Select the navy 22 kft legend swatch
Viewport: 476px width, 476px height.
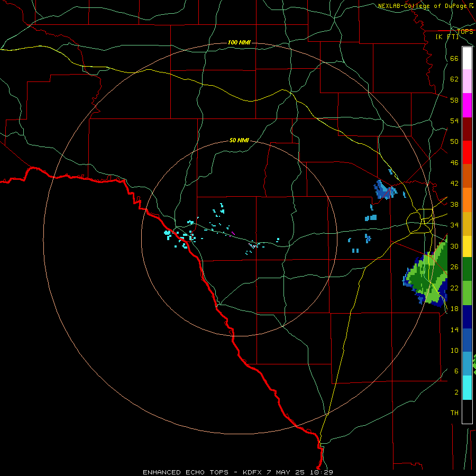(467, 317)
